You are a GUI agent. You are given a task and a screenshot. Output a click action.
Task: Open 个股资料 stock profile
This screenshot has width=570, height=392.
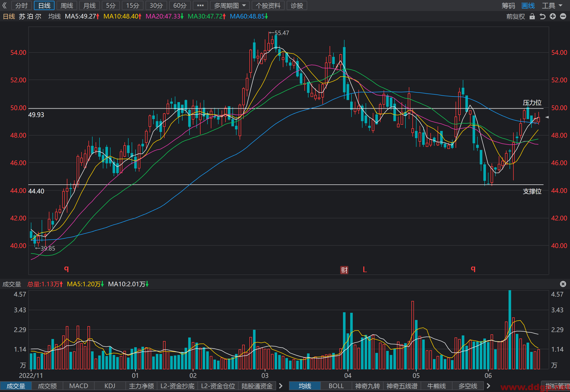[268, 5]
